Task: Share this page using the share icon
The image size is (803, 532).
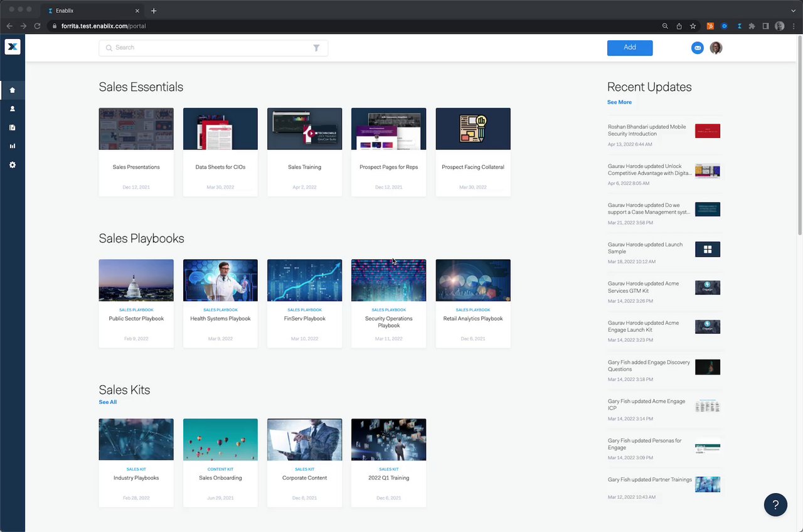Action: point(679,26)
